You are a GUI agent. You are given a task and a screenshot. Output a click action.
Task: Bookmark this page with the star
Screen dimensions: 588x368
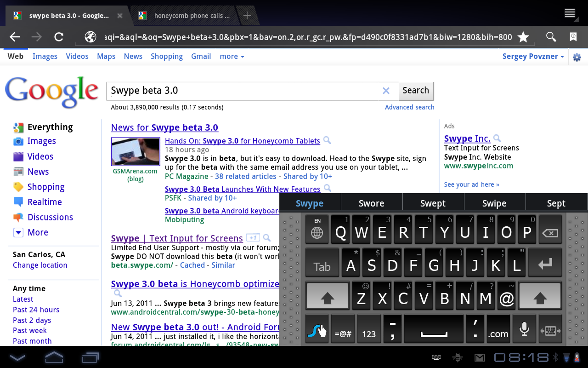[x=523, y=37]
